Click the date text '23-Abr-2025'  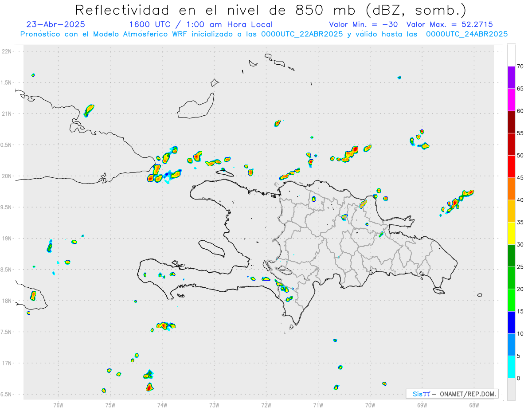point(56,24)
